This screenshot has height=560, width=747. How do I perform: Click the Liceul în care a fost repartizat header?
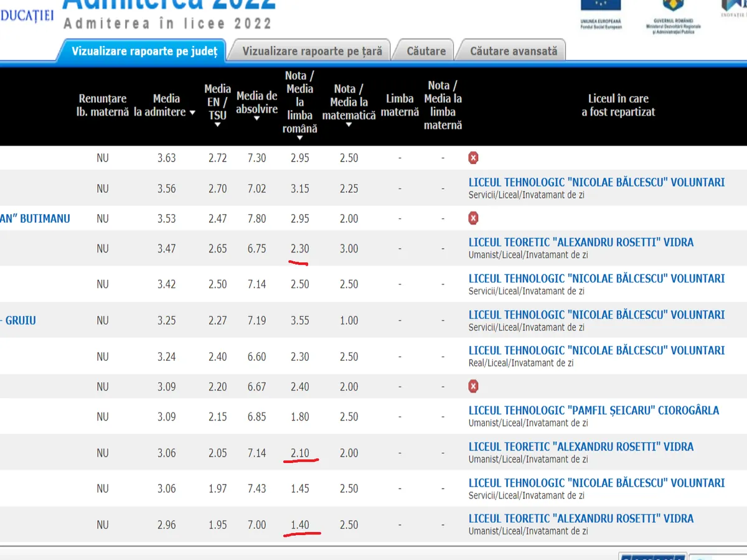(618, 105)
